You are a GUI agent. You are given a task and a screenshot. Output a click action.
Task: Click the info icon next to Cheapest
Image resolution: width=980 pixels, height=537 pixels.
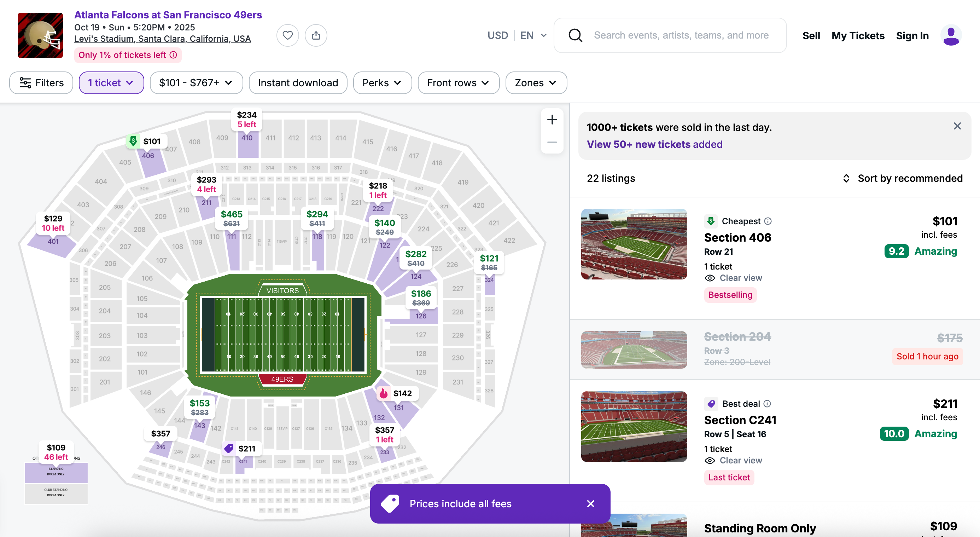pos(768,221)
